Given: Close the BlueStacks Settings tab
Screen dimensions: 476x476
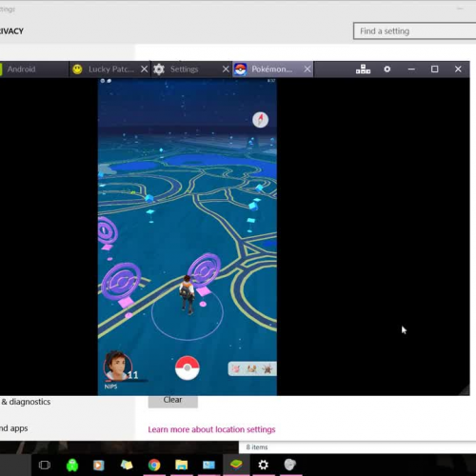Looking at the screenshot, I should [226, 69].
